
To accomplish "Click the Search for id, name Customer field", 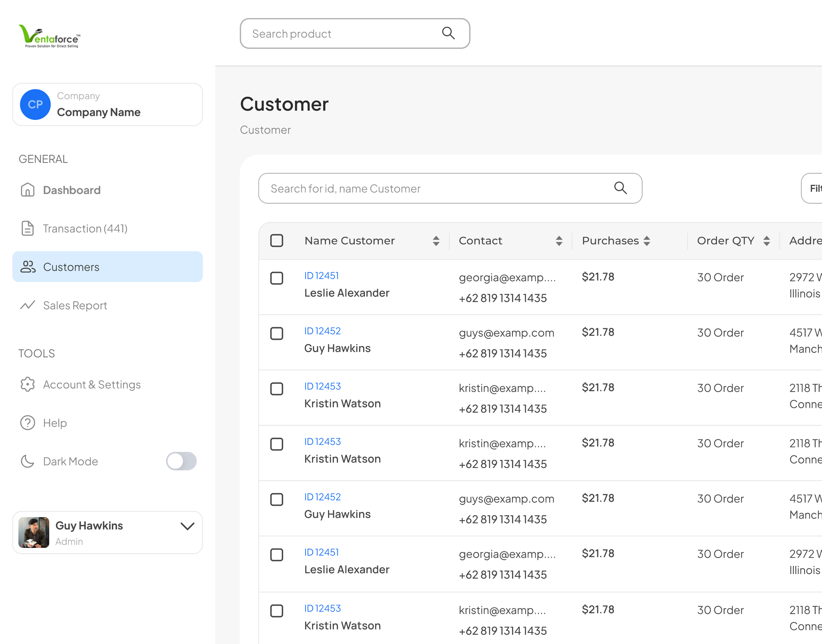I will tap(450, 188).
